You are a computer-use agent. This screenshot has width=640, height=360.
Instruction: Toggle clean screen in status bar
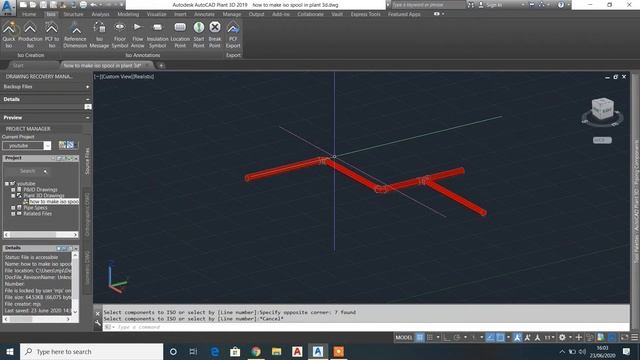click(x=624, y=337)
